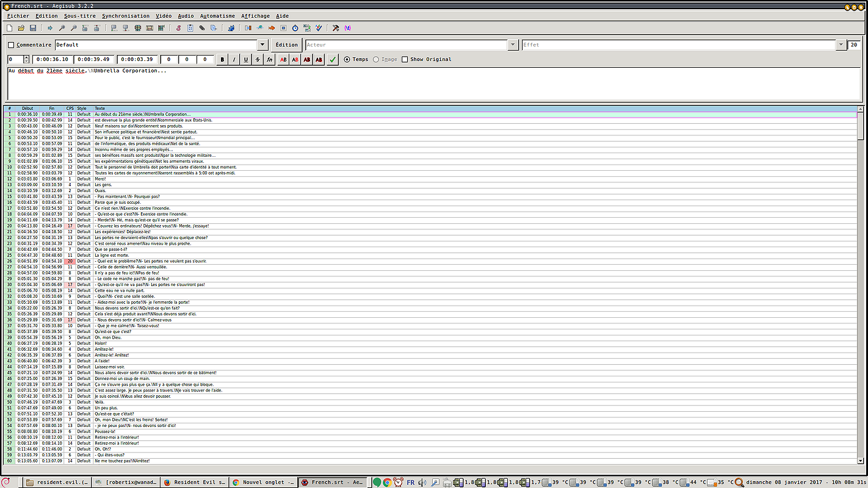Open the Automatisme menu
This screenshot has height=488, width=868.
[217, 16]
